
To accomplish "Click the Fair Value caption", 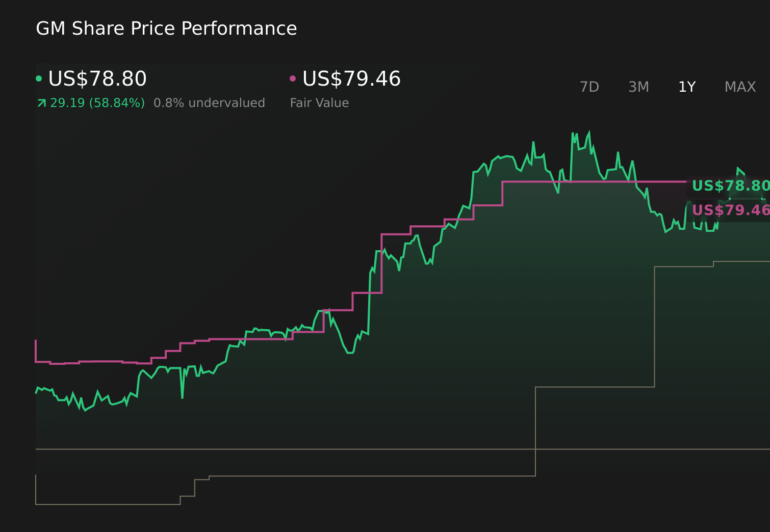I will 319,103.
